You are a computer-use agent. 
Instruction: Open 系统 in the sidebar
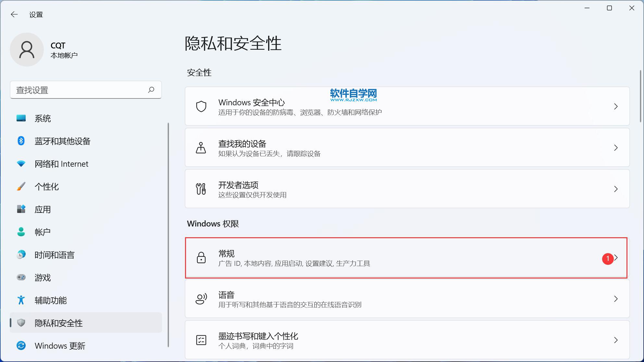pos(43,118)
